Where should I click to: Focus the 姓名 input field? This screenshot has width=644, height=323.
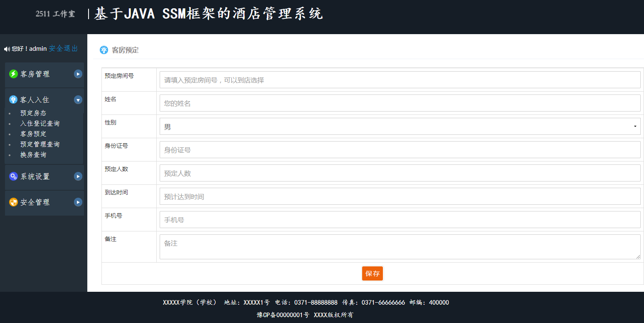(400, 103)
